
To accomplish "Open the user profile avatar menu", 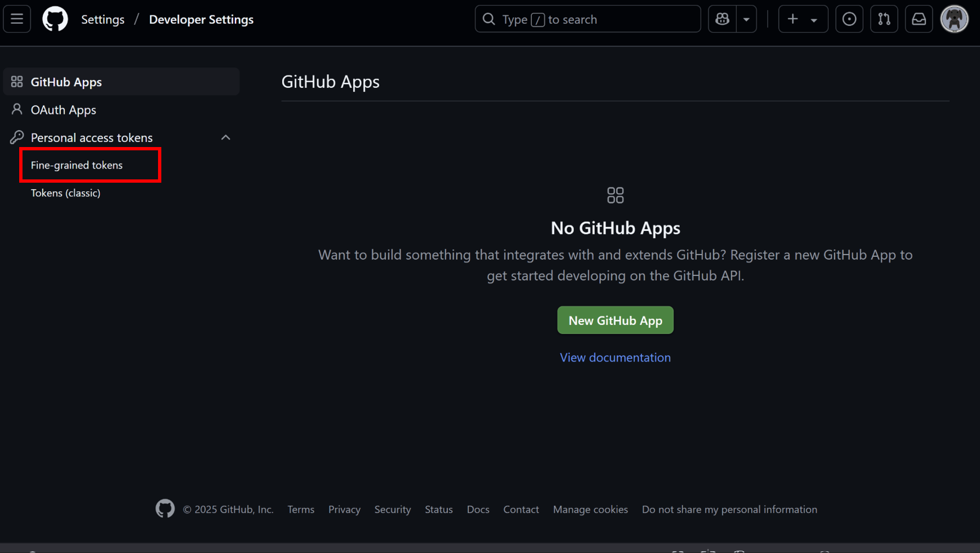I will 954,19.
